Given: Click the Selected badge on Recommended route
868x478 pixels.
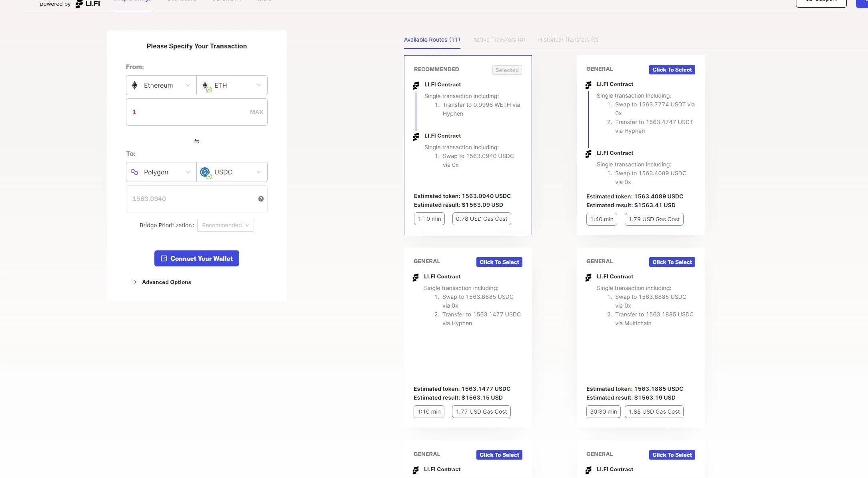Looking at the screenshot, I should (x=507, y=70).
